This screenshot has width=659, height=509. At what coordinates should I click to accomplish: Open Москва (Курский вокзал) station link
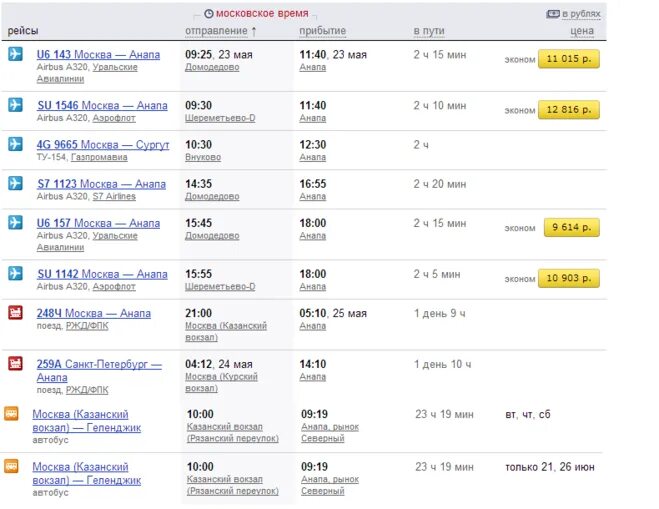(221, 382)
